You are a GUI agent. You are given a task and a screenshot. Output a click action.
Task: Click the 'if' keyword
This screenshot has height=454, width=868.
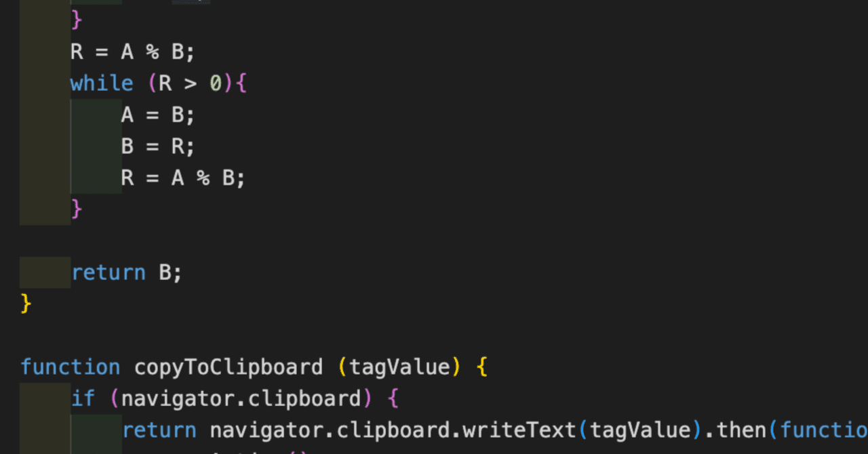pos(83,398)
